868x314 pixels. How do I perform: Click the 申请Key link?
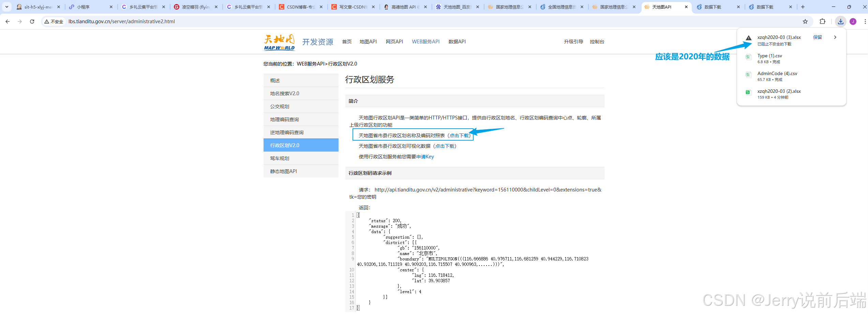click(425, 157)
